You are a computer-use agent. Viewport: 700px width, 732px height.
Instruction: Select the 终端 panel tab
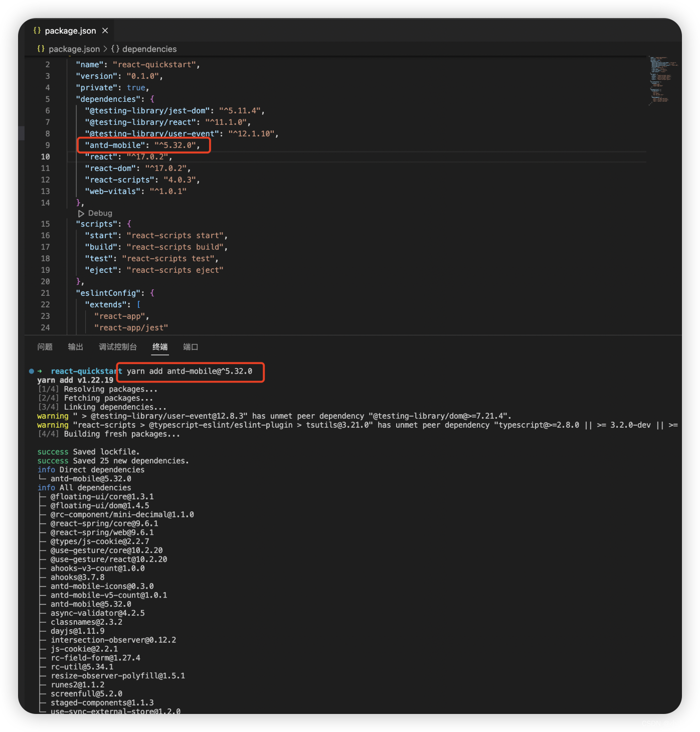[160, 347]
